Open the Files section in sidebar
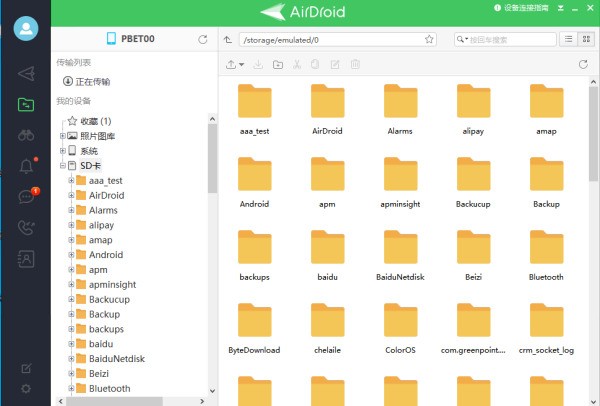Screen dimensions: 600x406 click(x=25, y=104)
